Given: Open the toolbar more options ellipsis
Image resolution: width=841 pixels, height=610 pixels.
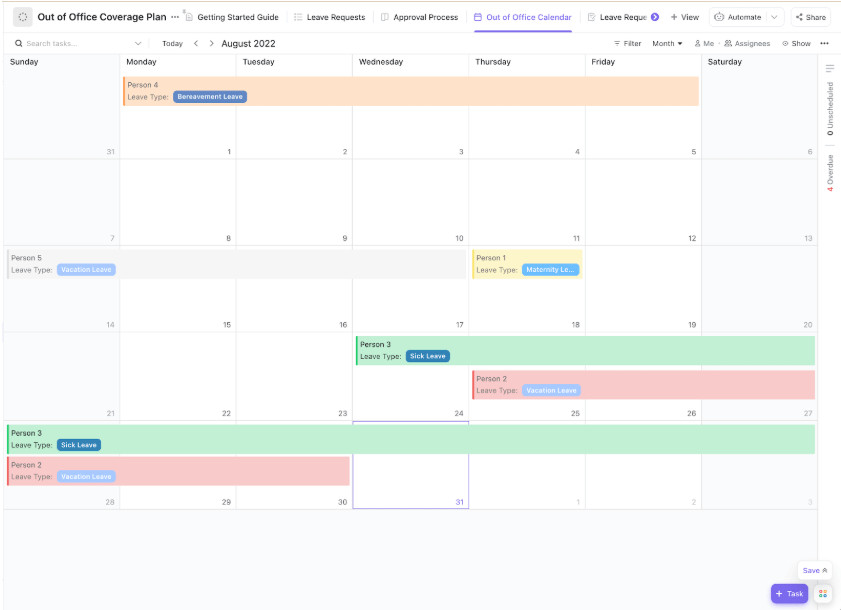Looking at the screenshot, I should [824, 43].
